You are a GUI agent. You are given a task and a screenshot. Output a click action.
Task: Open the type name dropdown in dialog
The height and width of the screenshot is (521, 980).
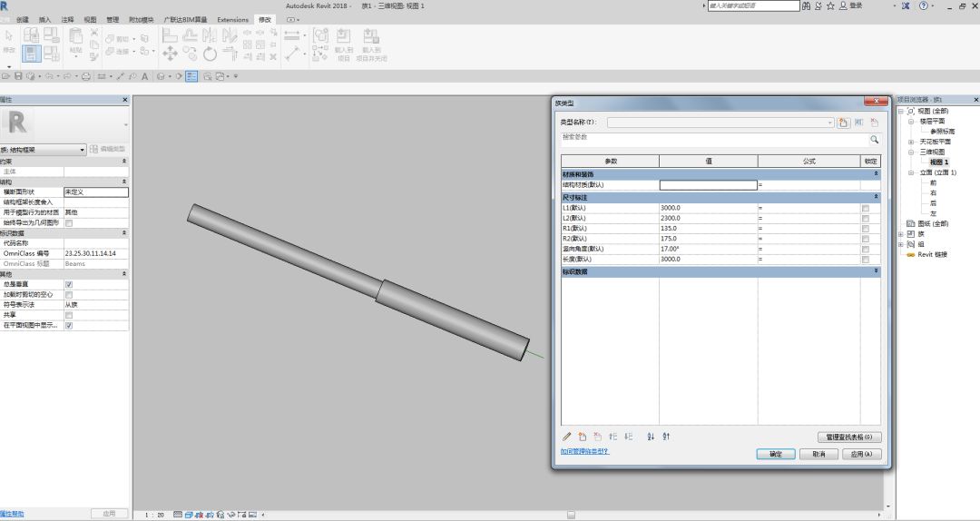[830, 123]
